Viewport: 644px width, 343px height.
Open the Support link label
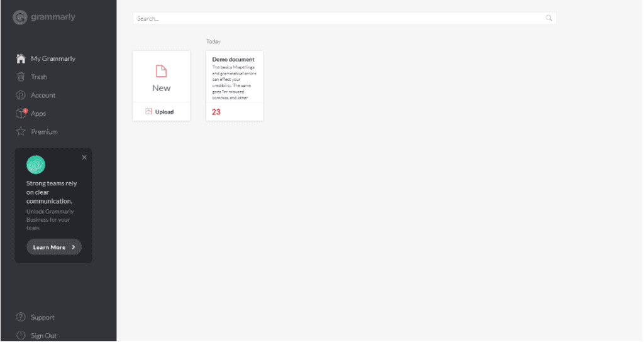pos(43,318)
